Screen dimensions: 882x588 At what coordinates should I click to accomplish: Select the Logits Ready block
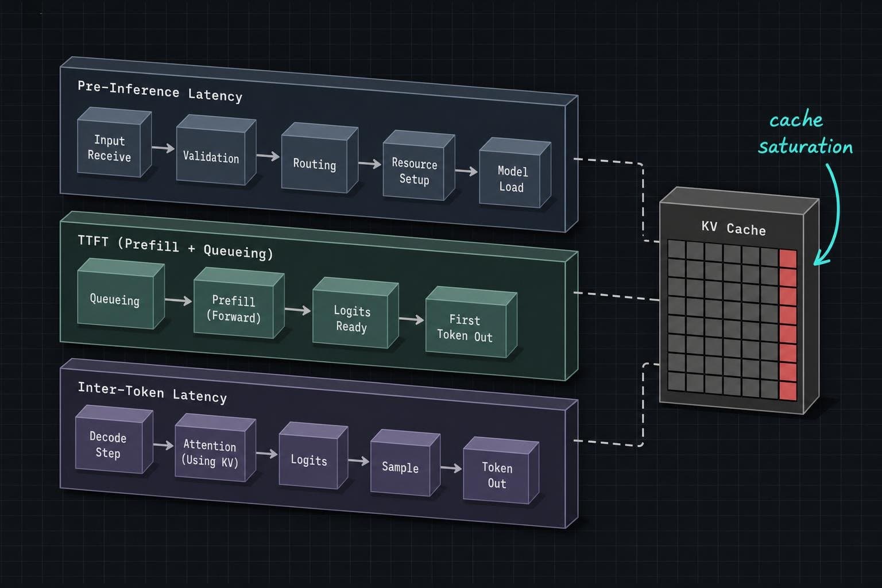355,313
